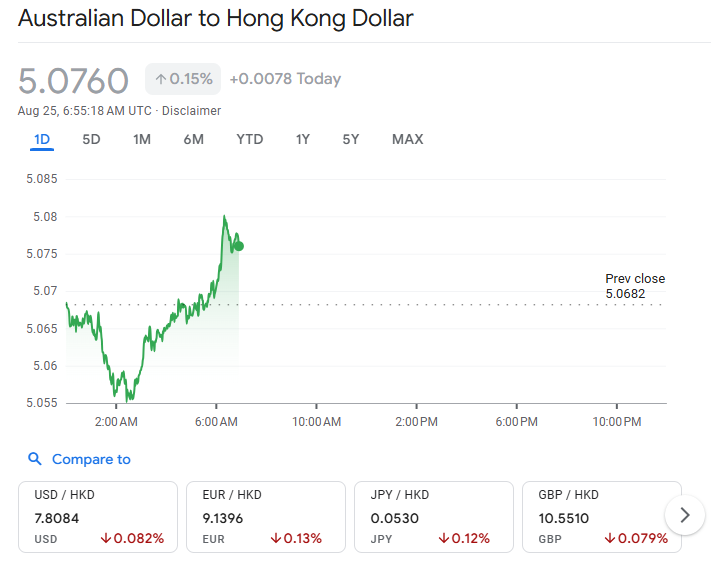The width and height of the screenshot is (711, 566).
Task: Click the next arrow on currency carousel
Action: pos(685,515)
